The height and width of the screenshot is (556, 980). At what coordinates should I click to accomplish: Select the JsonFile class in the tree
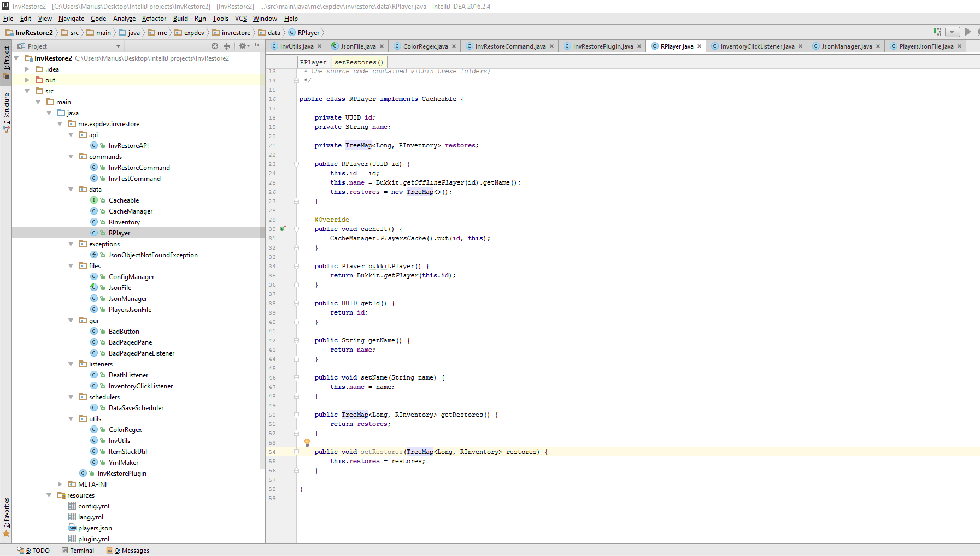[120, 287]
